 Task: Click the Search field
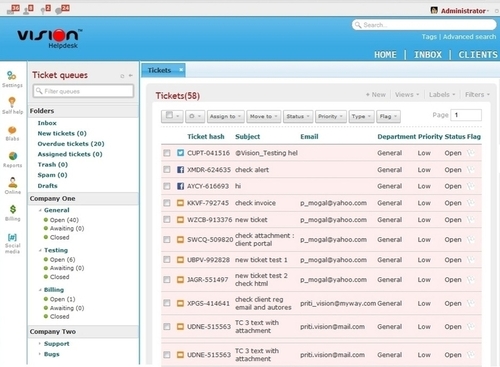click(x=424, y=25)
